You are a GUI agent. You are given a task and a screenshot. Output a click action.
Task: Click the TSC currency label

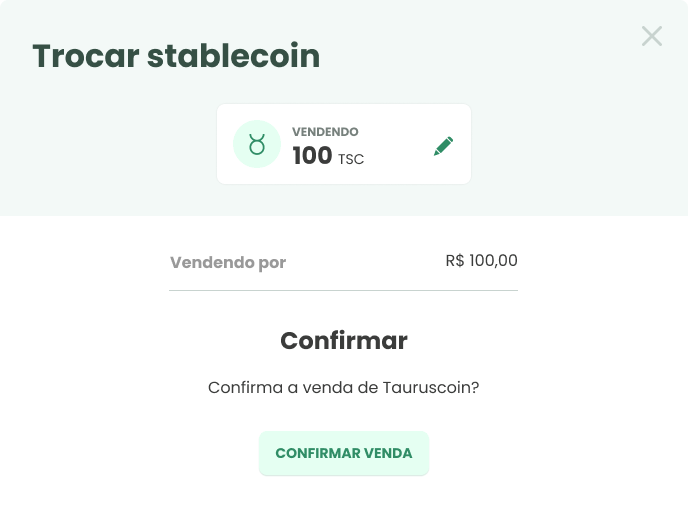pyautogui.click(x=351, y=159)
